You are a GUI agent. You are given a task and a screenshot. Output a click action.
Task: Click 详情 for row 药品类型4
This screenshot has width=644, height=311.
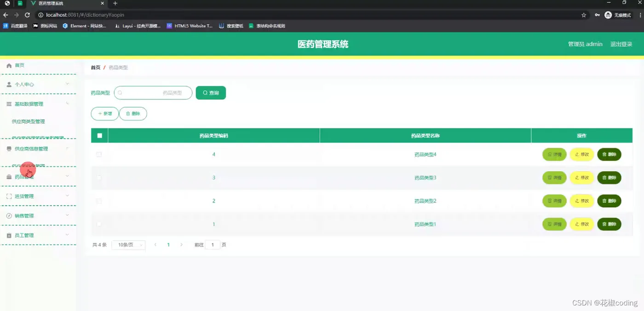coord(554,155)
